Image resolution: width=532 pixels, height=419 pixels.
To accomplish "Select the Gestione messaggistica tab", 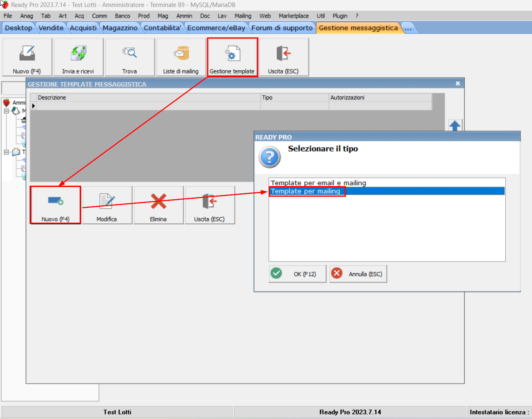I will (358, 28).
